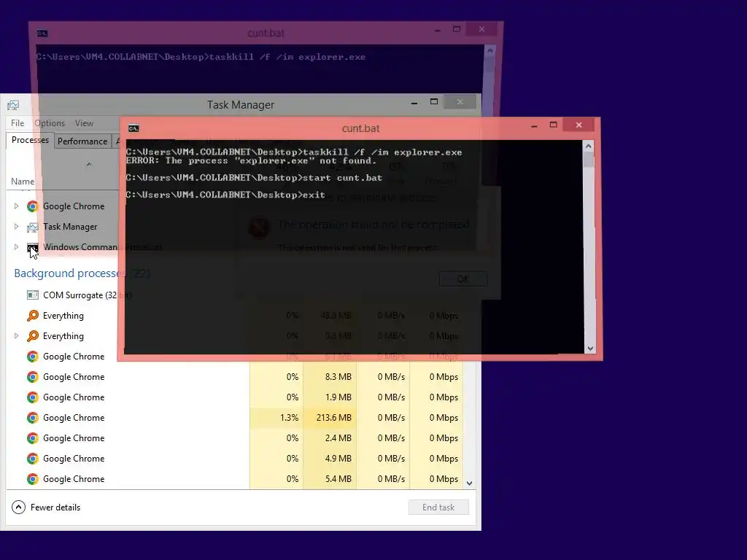This screenshot has height=560, width=747.
Task: Close the front cunt.bat command window
Action: point(578,125)
